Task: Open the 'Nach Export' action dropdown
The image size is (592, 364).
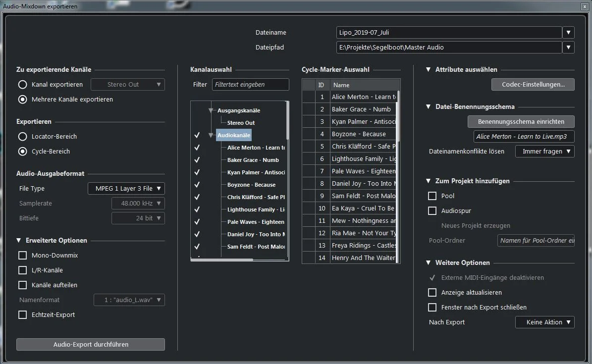Action: pyautogui.click(x=545, y=322)
